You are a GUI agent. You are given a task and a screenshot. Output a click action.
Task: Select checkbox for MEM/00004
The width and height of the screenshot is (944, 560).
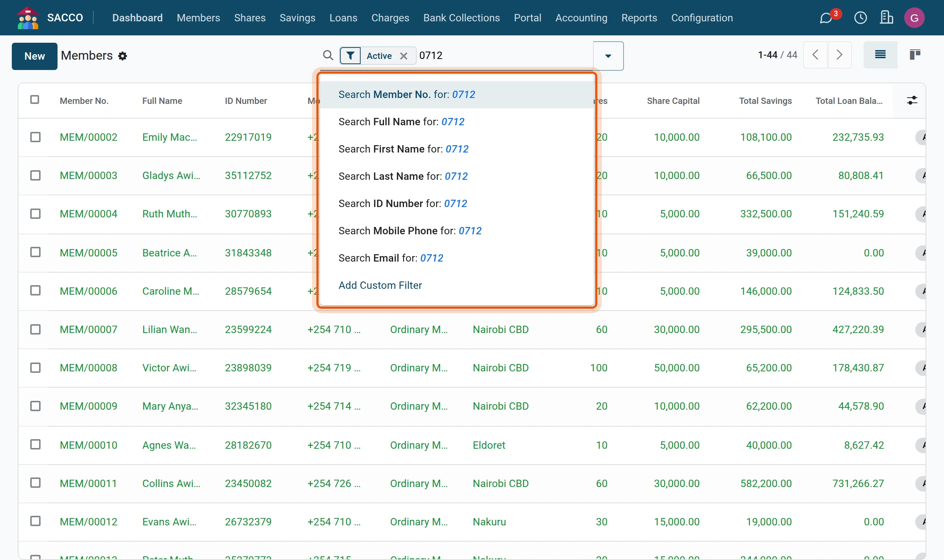pyautogui.click(x=35, y=214)
